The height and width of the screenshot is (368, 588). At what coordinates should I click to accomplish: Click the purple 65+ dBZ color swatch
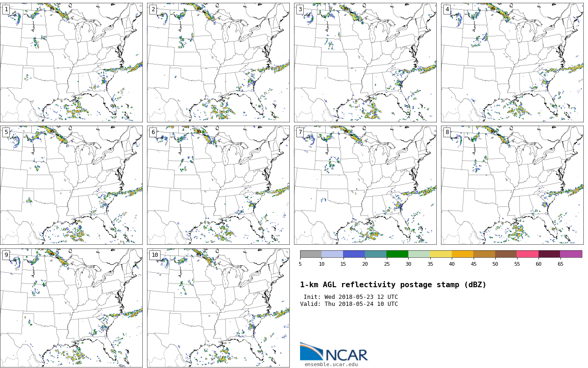[571, 254]
